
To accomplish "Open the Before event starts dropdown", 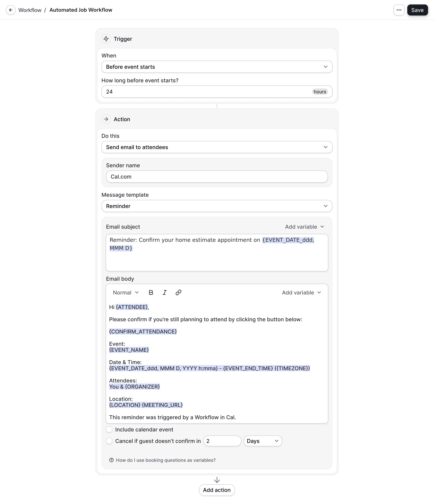I will click(x=217, y=67).
